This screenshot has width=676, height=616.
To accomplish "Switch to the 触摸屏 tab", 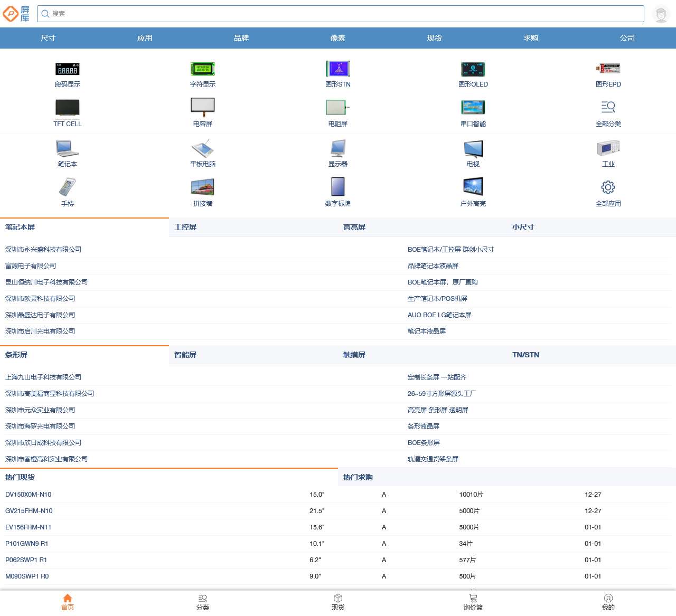I will click(354, 355).
